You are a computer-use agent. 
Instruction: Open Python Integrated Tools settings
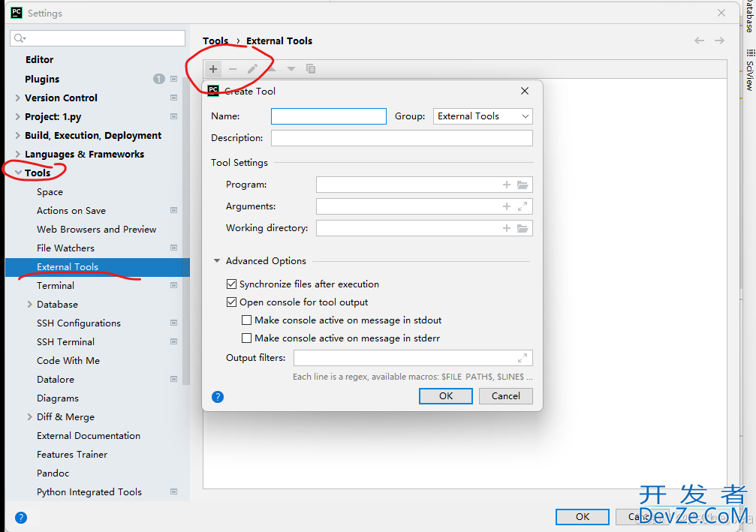tap(89, 492)
